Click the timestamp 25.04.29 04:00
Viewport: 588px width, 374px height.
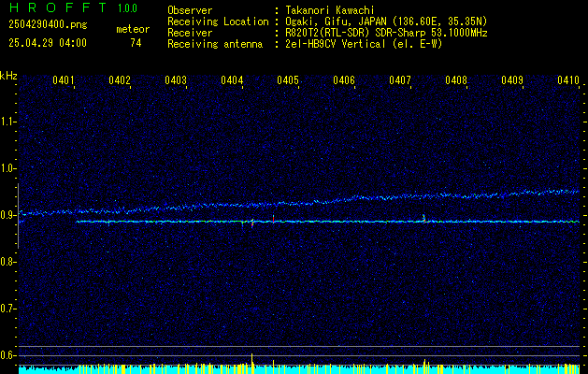[x=48, y=43]
